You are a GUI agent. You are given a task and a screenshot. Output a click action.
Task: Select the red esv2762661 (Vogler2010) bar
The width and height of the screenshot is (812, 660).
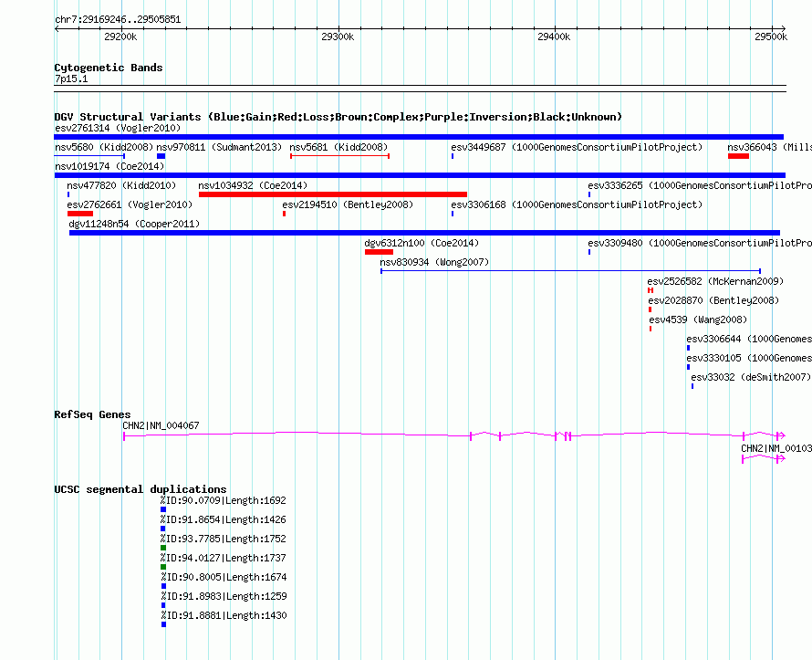tap(80, 214)
